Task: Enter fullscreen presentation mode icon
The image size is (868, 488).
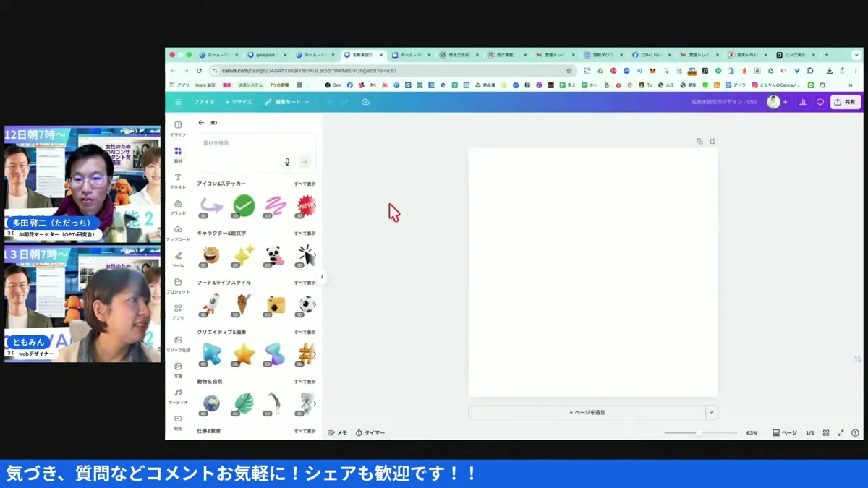Action: tap(841, 432)
